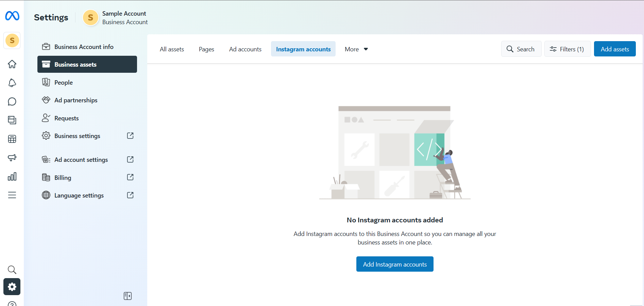Click the People contacts icon
The image size is (644, 306).
[x=46, y=82]
